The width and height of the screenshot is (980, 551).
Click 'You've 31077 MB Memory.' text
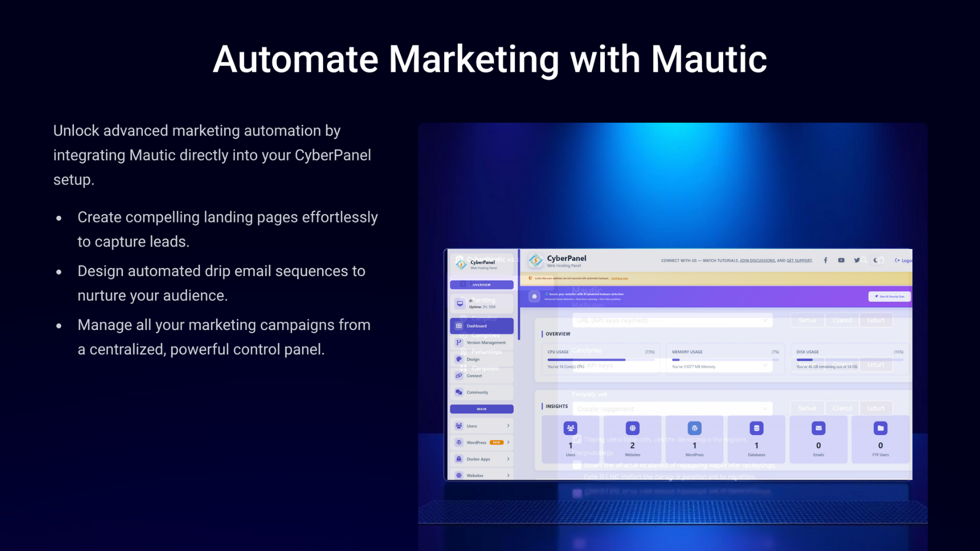(x=694, y=367)
